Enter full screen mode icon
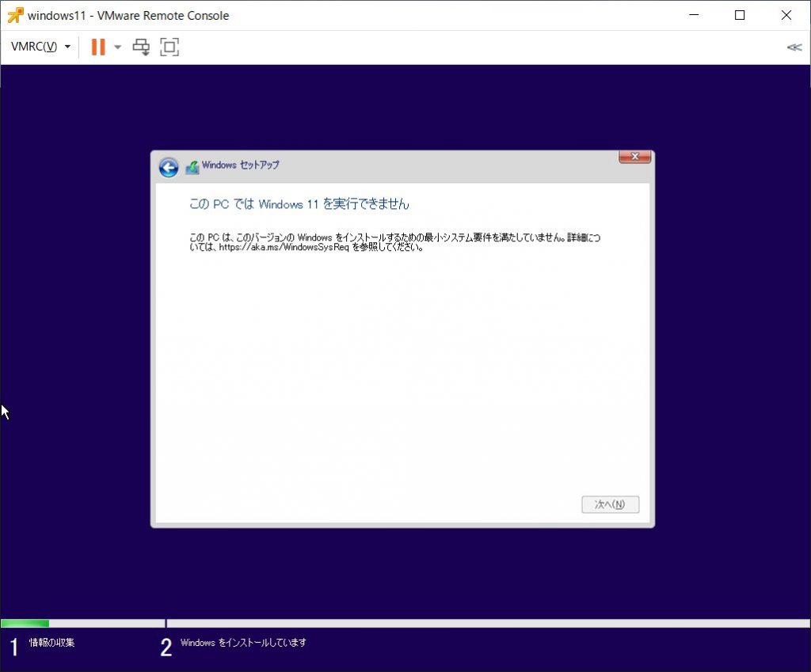This screenshot has width=811, height=672. [169, 47]
